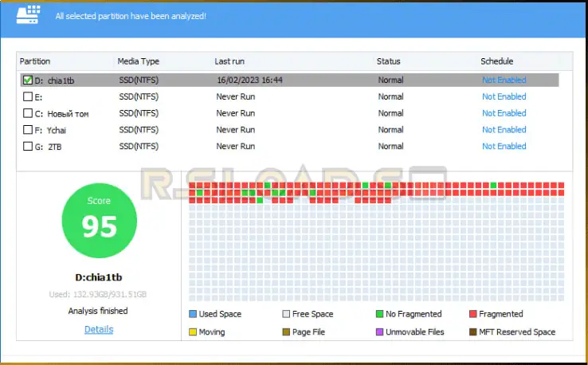The width and height of the screenshot is (588, 365).
Task: Click SSD(NTFS) media type in D: row
Action: (x=139, y=80)
